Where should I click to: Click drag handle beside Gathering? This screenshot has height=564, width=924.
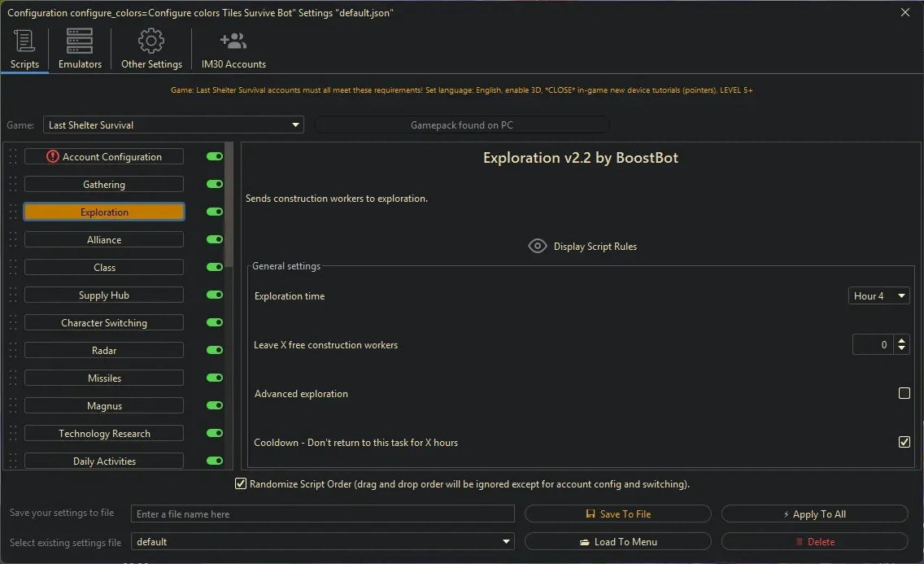pyautogui.click(x=13, y=184)
